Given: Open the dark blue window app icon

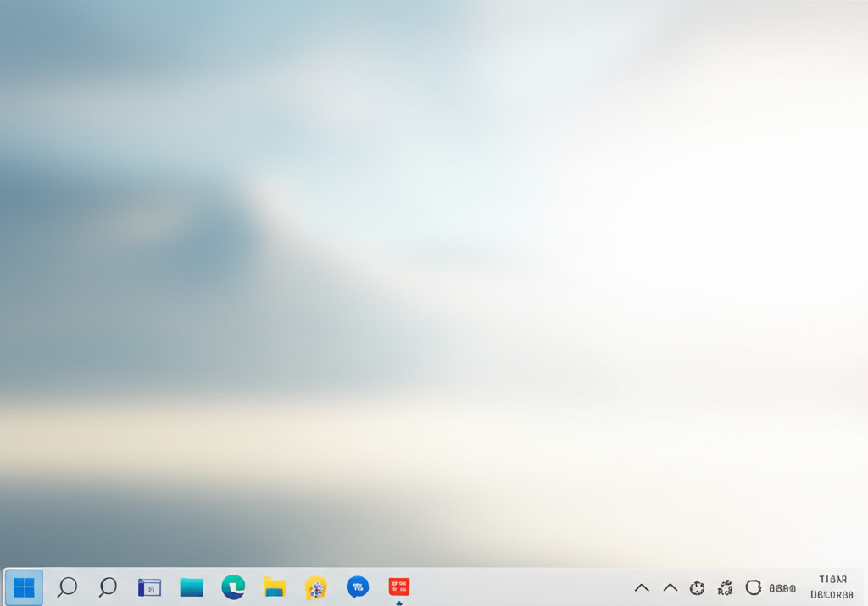Looking at the screenshot, I should coord(149,587).
